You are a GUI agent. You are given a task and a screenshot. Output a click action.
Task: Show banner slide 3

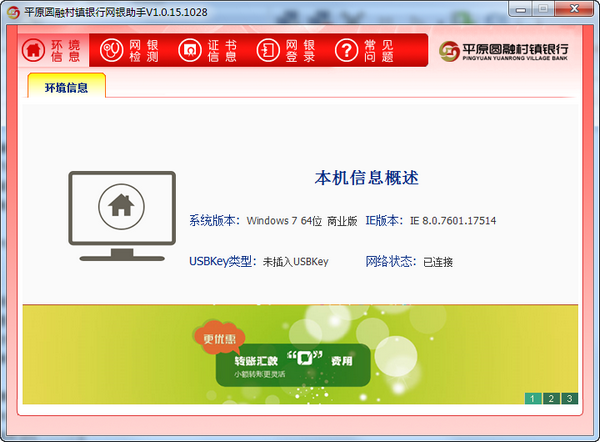[x=569, y=398]
